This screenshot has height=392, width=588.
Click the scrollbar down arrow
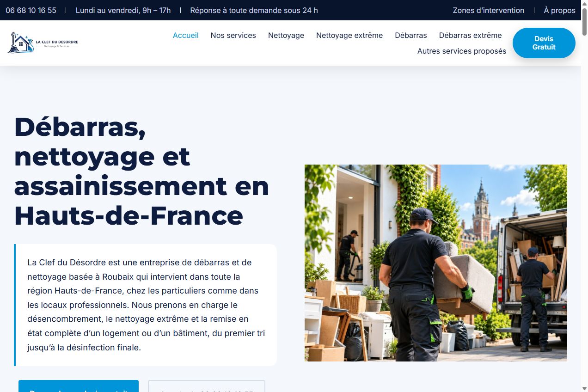point(584,387)
